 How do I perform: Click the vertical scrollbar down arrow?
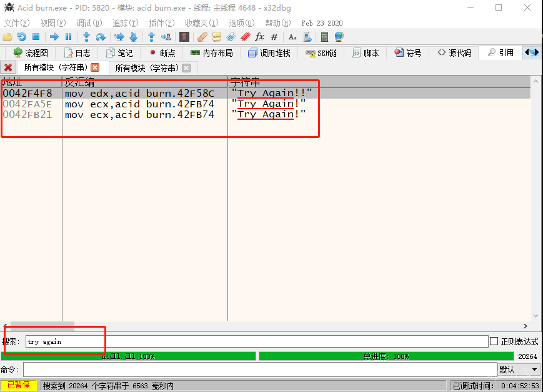click(536, 316)
